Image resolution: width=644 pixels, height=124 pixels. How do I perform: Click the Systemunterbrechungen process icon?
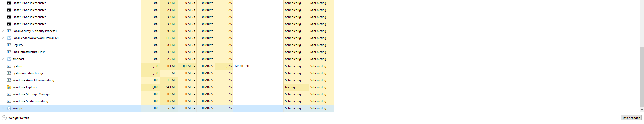[x=9, y=73]
